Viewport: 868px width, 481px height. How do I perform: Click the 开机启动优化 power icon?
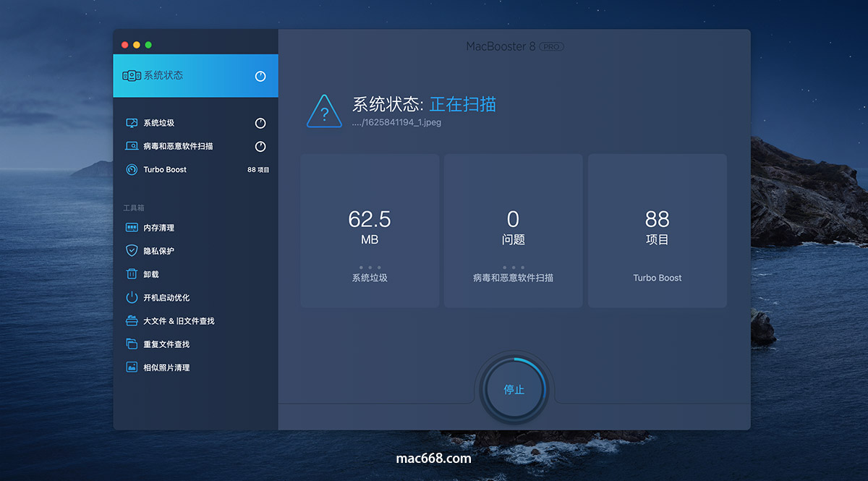click(x=132, y=297)
